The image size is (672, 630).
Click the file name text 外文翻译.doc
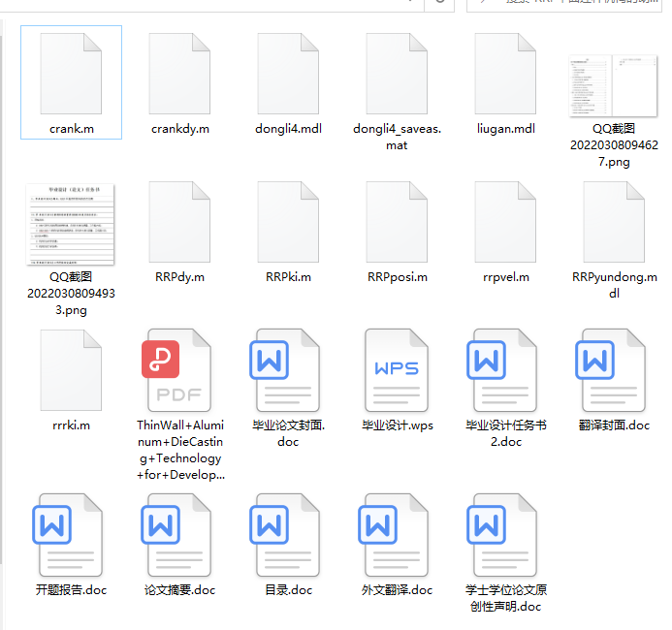[x=397, y=589]
